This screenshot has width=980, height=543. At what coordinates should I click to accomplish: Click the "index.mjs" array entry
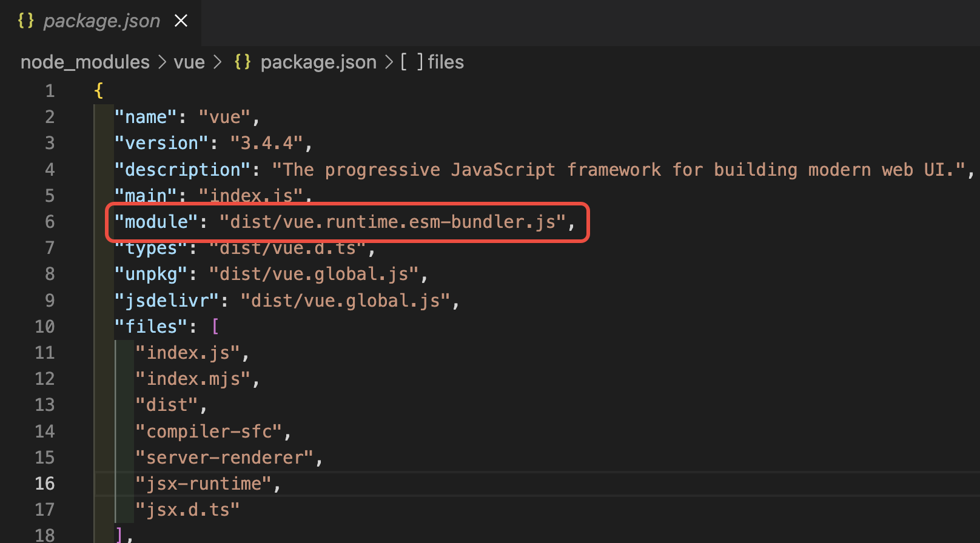(193, 379)
